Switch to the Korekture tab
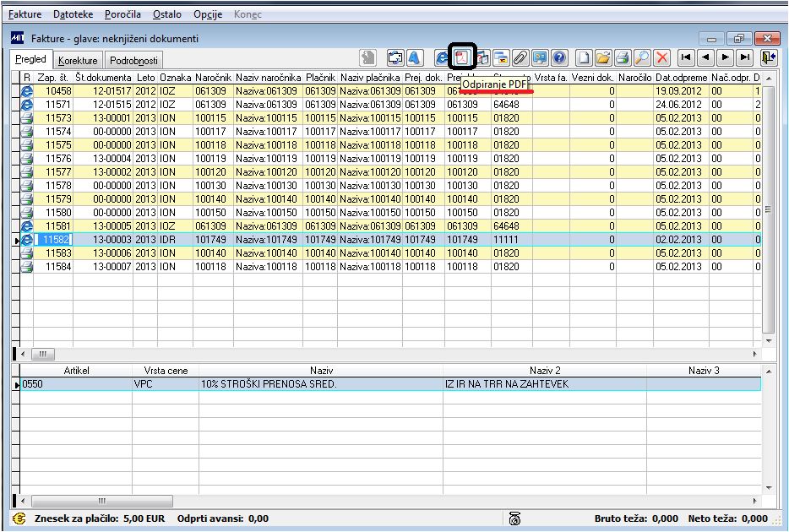 (x=78, y=60)
